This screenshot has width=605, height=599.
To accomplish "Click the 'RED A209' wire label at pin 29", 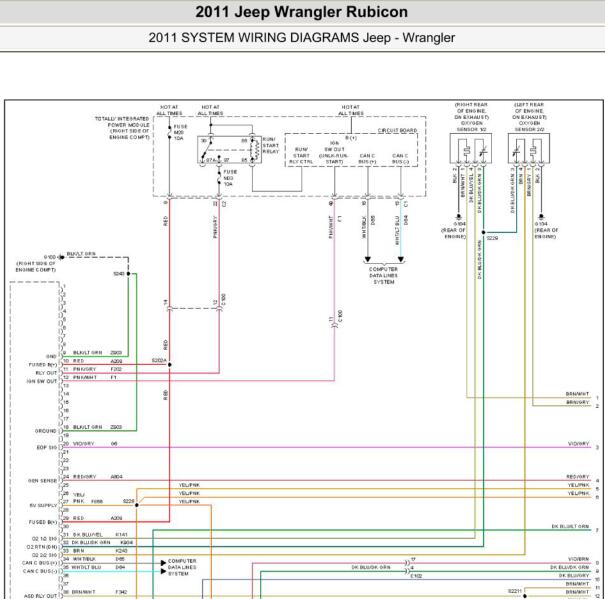I will (97, 518).
